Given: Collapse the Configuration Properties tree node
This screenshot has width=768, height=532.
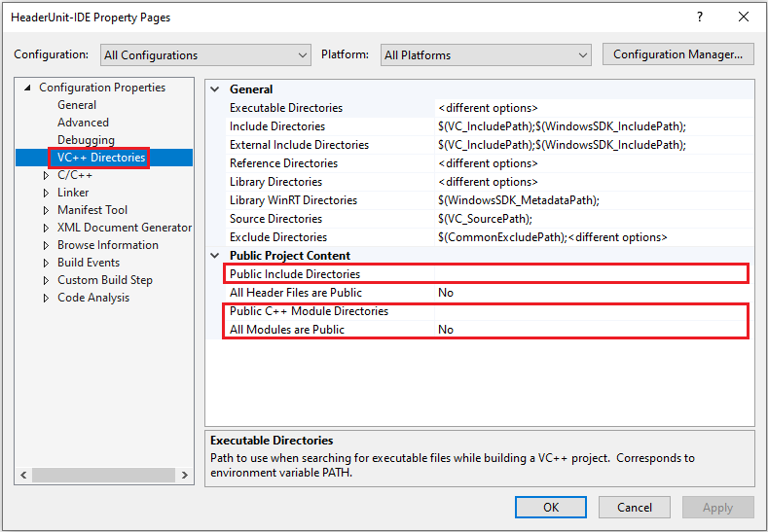Looking at the screenshot, I should (x=27, y=88).
